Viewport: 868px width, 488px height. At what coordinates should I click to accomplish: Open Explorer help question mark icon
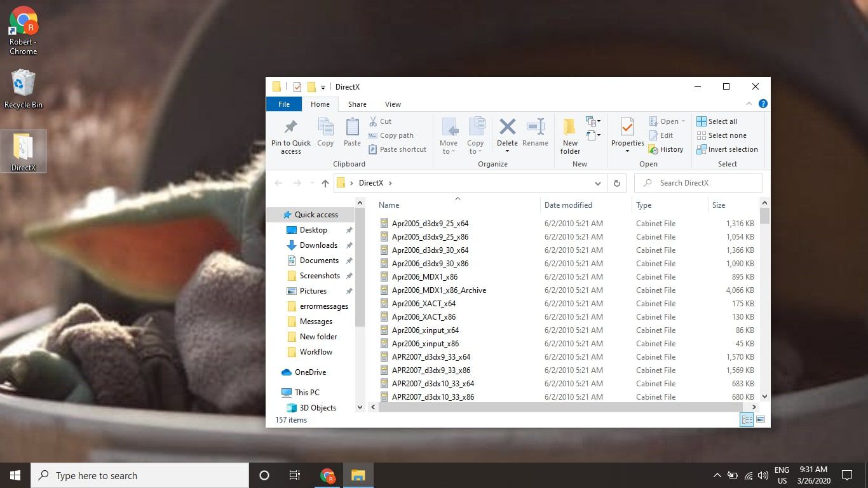pyautogui.click(x=763, y=104)
